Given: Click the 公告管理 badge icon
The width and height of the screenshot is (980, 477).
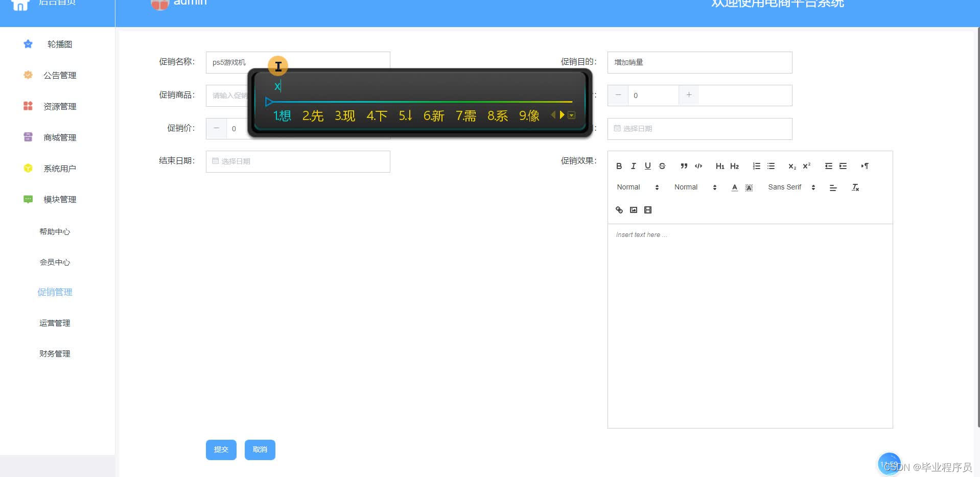Looking at the screenshot, I should click(x=28, y=75).
